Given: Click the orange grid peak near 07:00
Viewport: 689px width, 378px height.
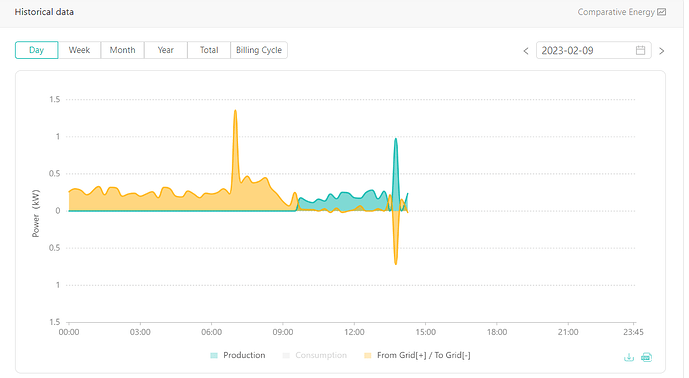Looking at the screenshot, I should [236, 111].
